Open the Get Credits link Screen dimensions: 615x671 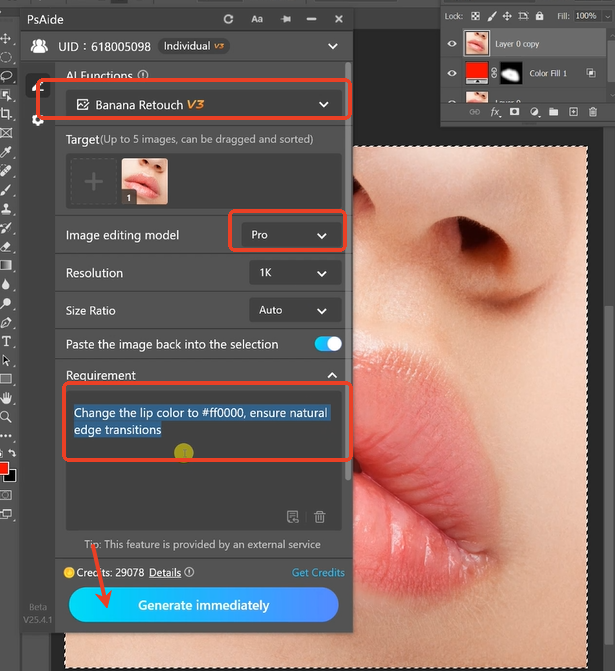pyautogui.click(x=317, y=572)
